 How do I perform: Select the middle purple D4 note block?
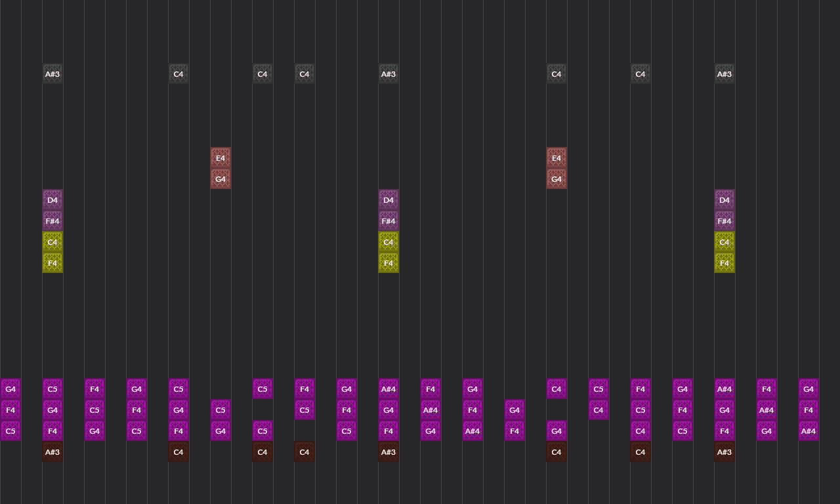388,200
